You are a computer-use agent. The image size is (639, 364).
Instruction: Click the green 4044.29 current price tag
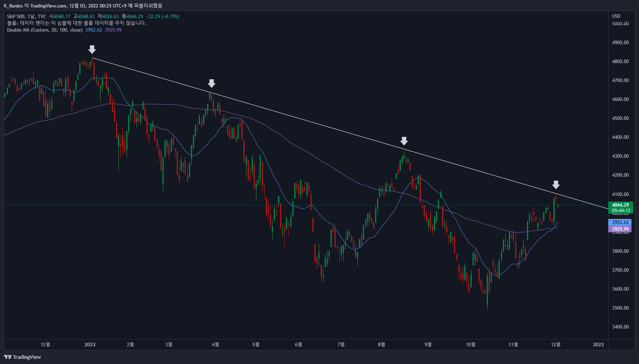click(x=620, y=205)
